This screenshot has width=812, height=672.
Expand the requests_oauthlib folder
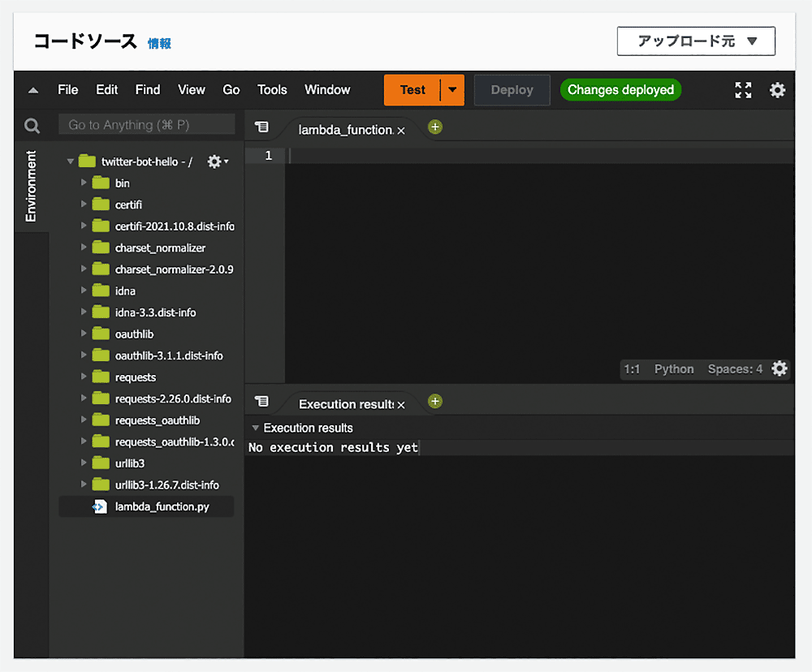(84, 420)
